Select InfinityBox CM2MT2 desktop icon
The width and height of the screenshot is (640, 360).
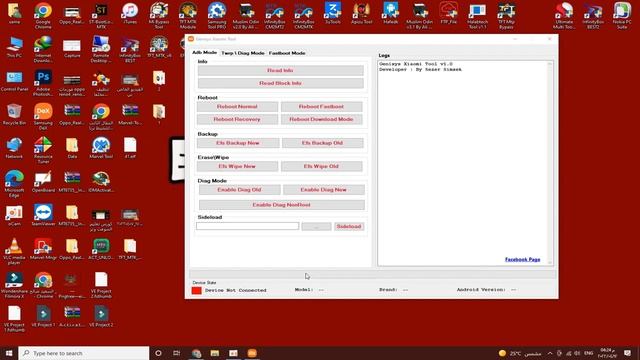275,15
